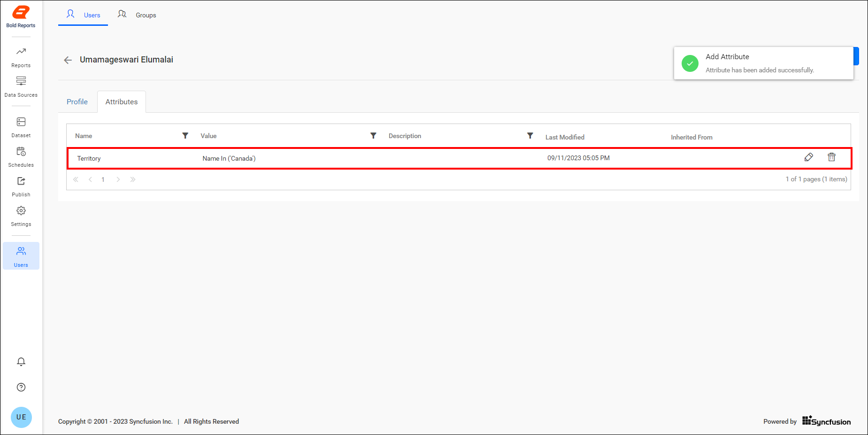This screenshot has width=868, height=435.
Task: Navigate back using the arrow near Umamageswari Elumalai
Action: 68,60
